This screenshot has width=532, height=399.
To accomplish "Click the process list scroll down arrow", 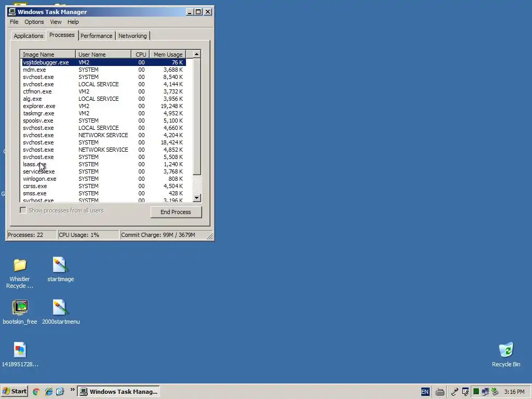I will point(197,197).
